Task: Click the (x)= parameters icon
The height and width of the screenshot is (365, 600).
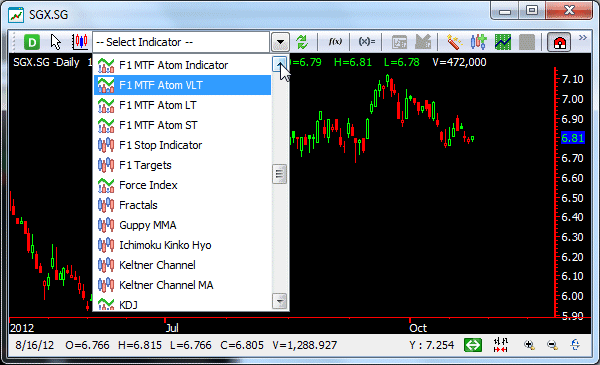Action: (x=367, y=41)
